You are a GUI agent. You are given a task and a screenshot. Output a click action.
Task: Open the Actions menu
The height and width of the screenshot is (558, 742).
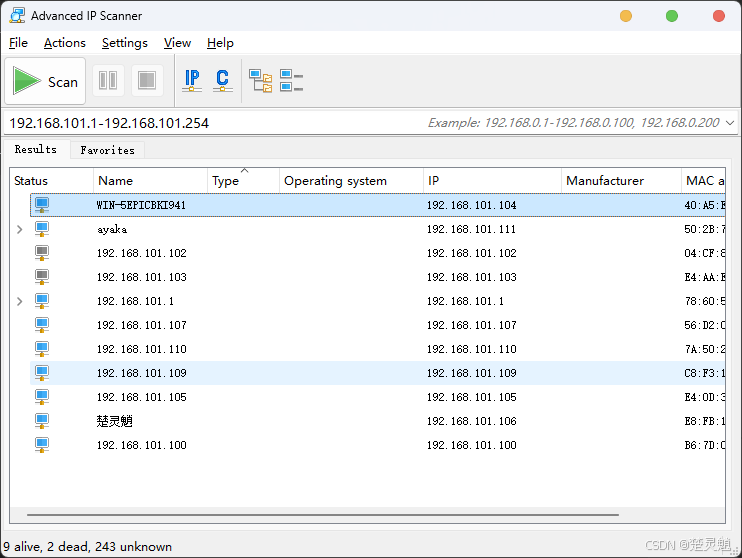(x=65, y=43)
